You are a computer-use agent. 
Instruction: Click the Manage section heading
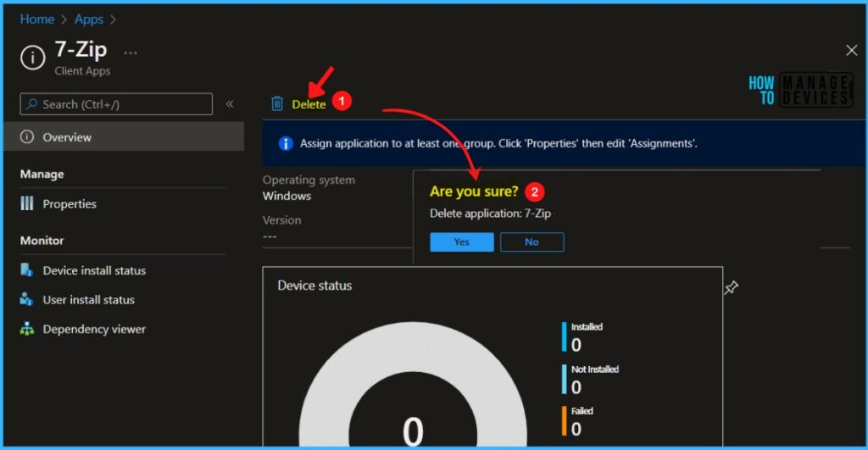point(42,175)
